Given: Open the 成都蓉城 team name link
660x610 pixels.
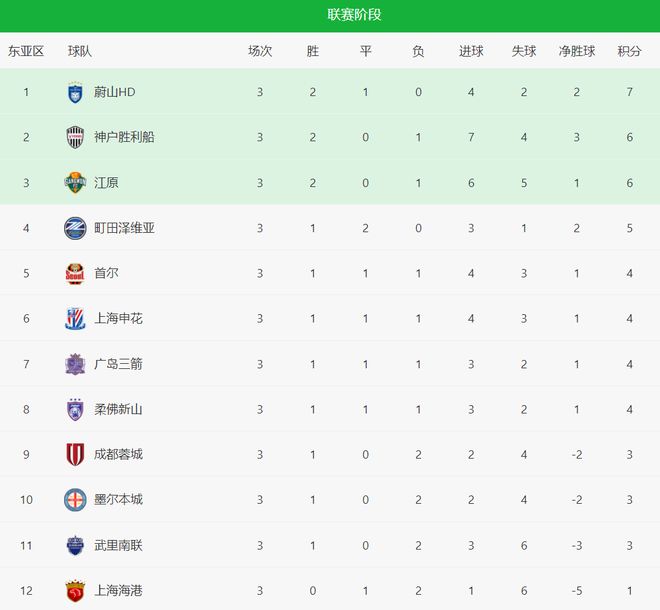Looking at the screenshot, I should (118, 454).
